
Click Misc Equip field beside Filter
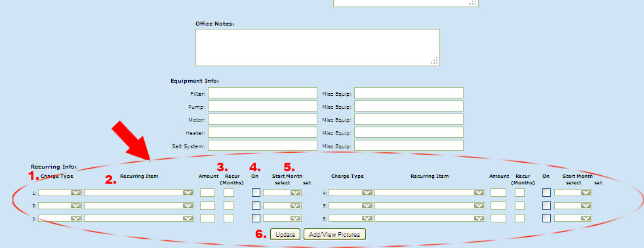[x=409, y=93]
